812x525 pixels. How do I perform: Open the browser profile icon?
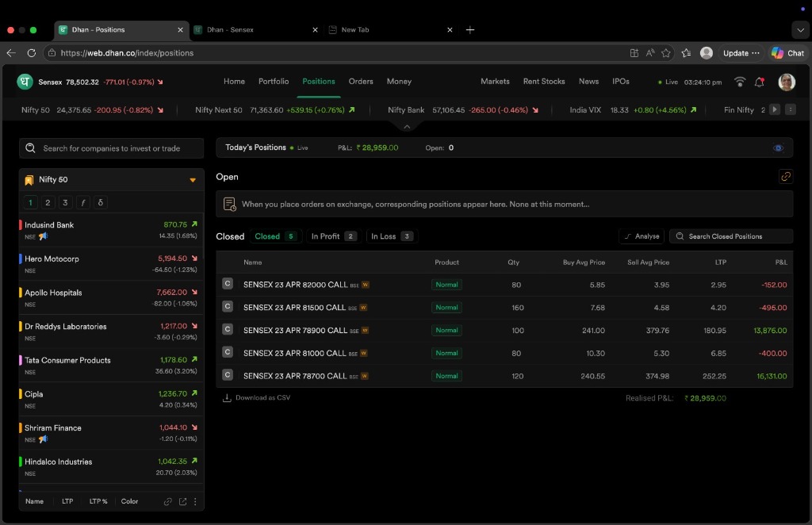point(707,53)
